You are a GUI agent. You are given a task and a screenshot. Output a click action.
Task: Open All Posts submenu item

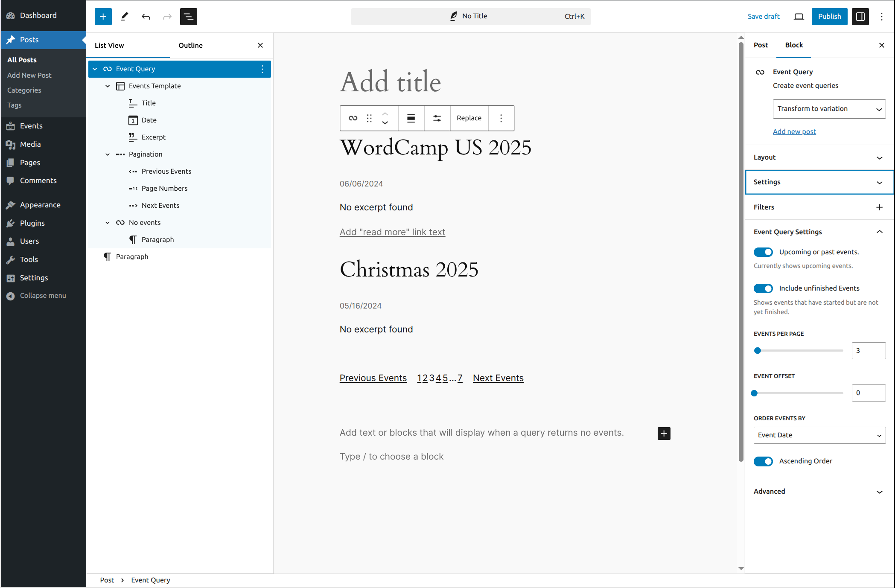[22, 60]
